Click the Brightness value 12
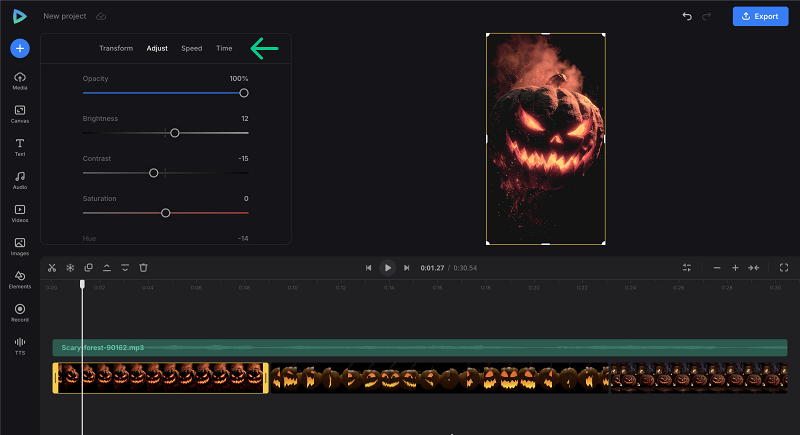 245,118
